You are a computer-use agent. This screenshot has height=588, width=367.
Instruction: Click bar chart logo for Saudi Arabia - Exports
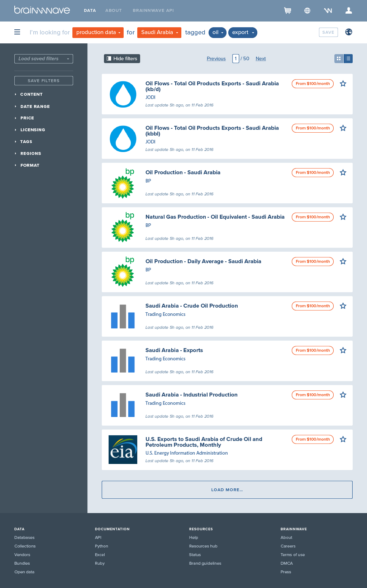click(123, 361)
